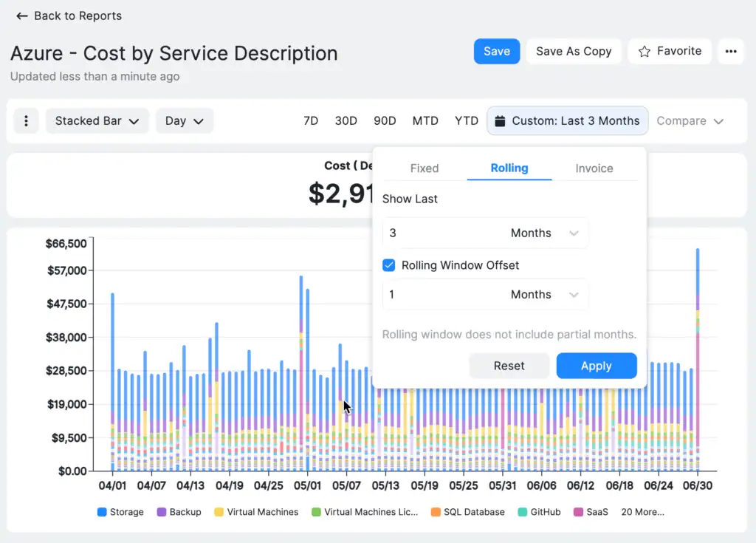Click the Storage legend label
Image resolution: width=756 pixels, height=543 pixels.
pos(127,512)
